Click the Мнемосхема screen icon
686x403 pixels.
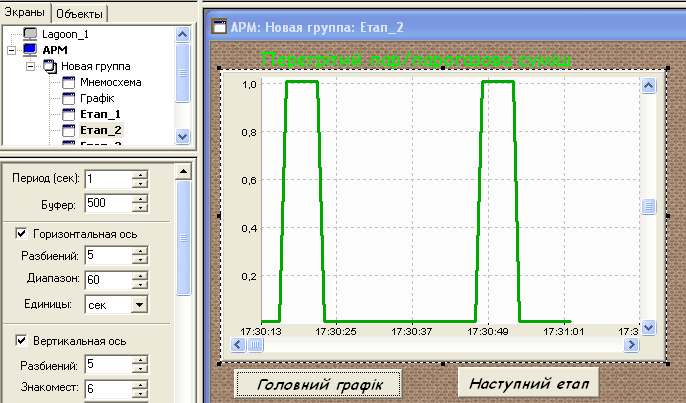tap(69, 82)
